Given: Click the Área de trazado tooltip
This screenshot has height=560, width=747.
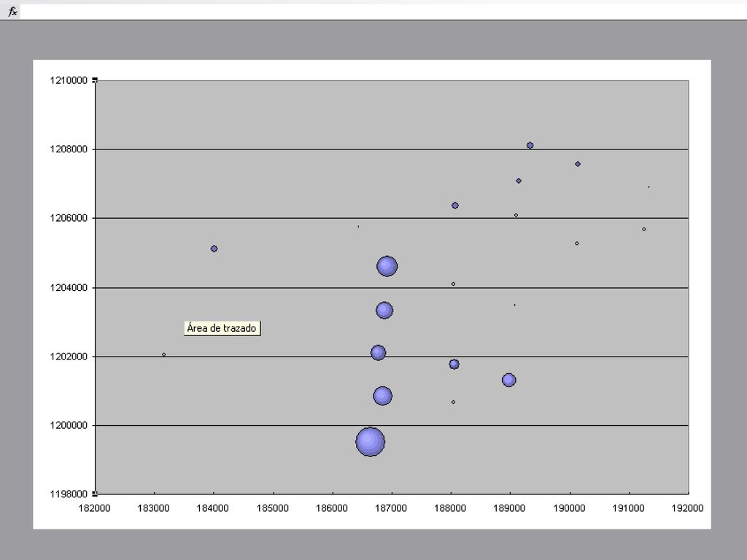Looking at the screenshot, I should (222, 328).
